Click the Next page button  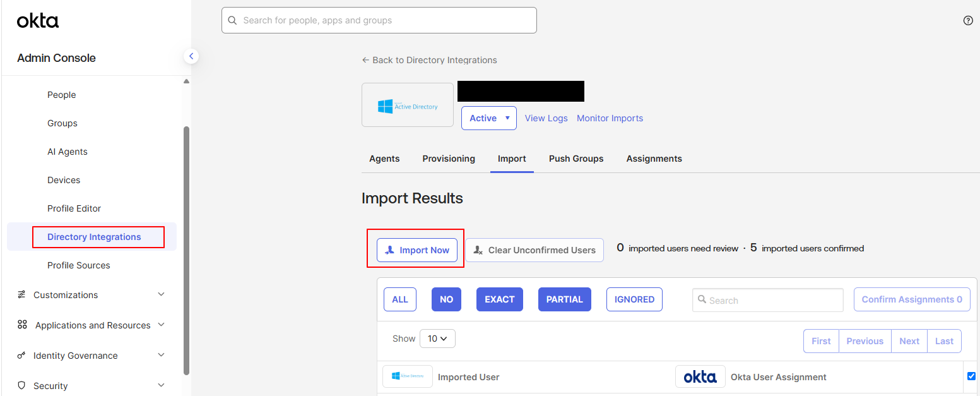909,341
